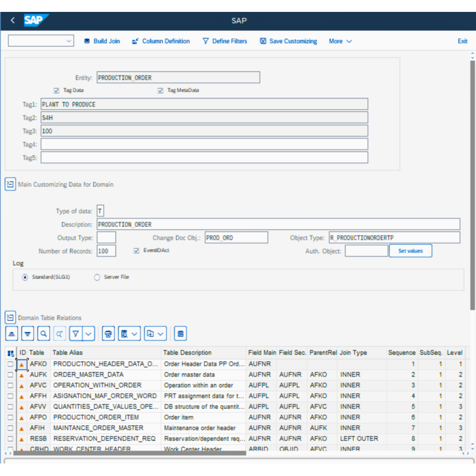476x476 pixels.
Task: Open the filter options dropdown arrow
Action: [x=89, y=333]
